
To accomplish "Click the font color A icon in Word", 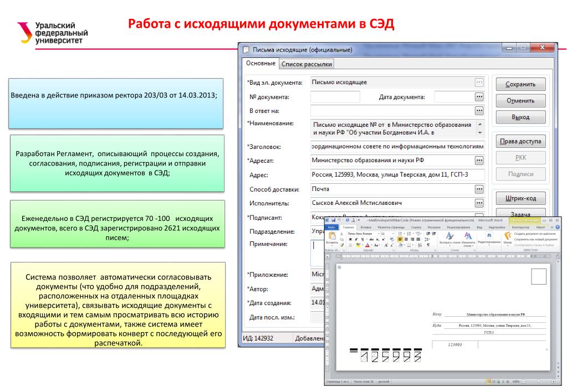I will pos(367,245).
